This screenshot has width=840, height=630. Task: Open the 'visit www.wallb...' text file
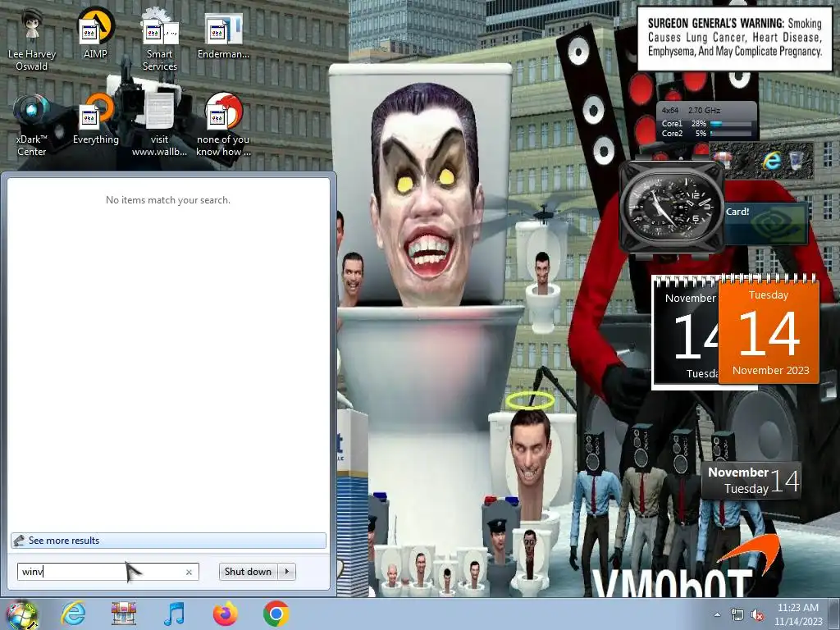[x=159, y=125]
